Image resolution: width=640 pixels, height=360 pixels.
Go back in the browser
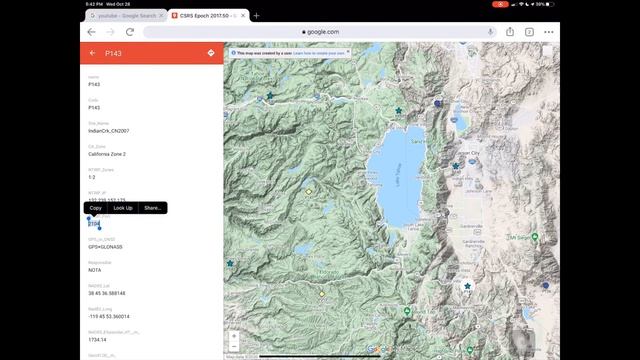click(91, 32)
